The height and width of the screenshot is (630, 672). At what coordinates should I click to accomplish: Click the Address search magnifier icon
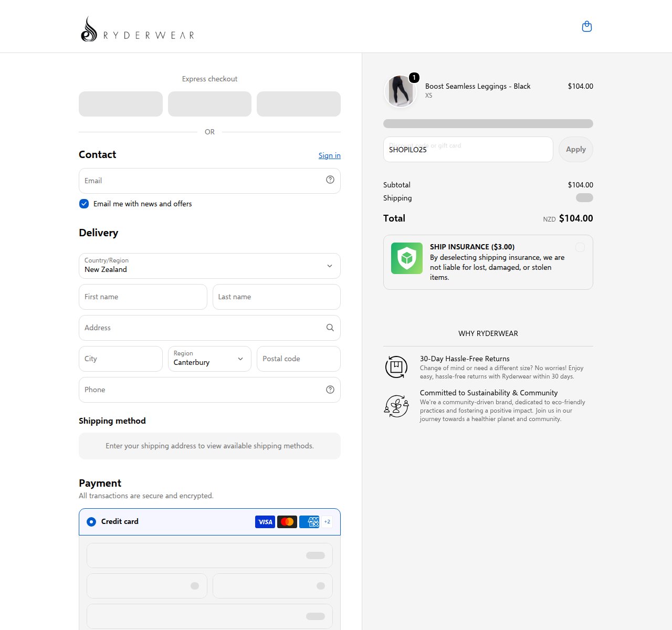click(x=330, y=328)
